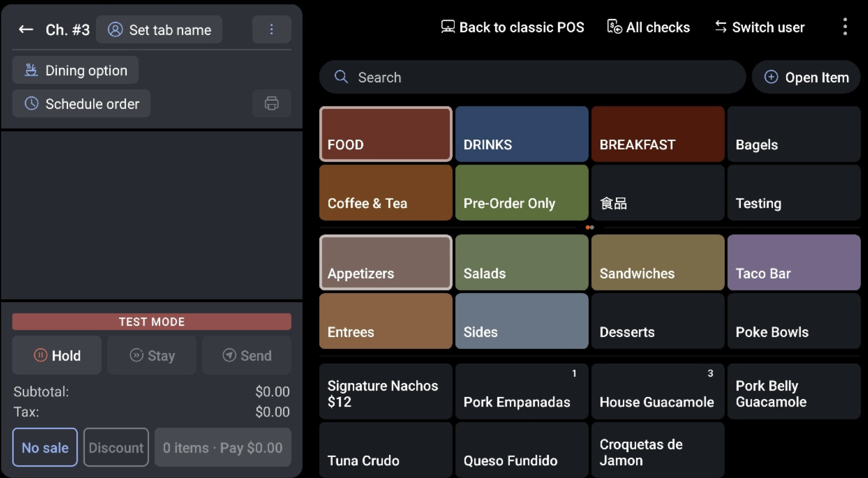868x478 pixels.
Task: Apply a Discount to the check
Action: click(116, 447)
